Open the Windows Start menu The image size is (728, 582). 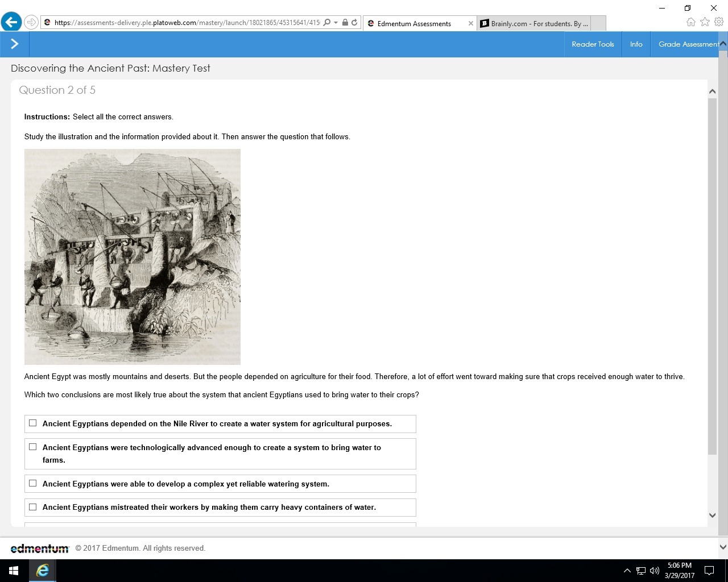(14, 571)
